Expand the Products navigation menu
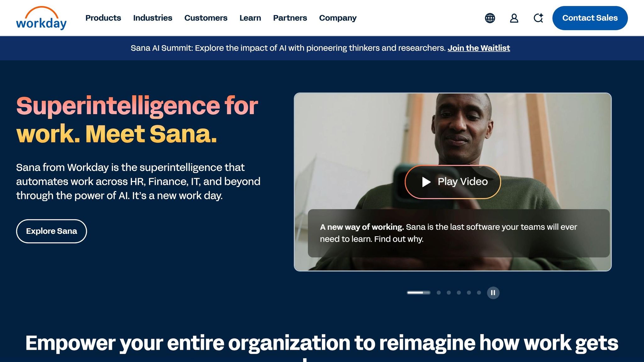644x362 pixels. [x=103, y=18]
